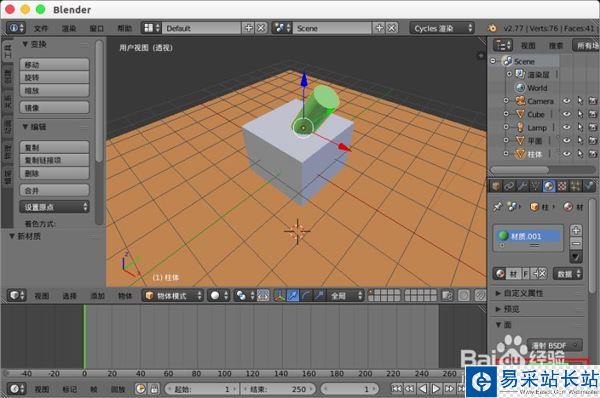This screenshot has width=600, height=398.
Task: Open the 文件 menu
Action: pos(41,28)
